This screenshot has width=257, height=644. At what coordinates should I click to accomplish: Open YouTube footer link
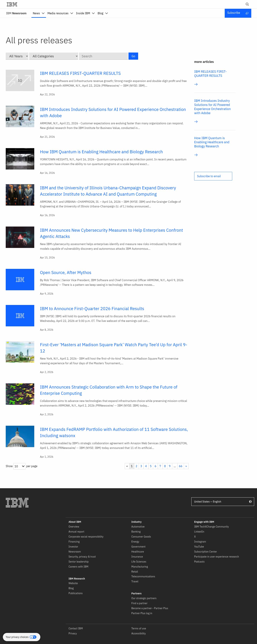(199, 546)
